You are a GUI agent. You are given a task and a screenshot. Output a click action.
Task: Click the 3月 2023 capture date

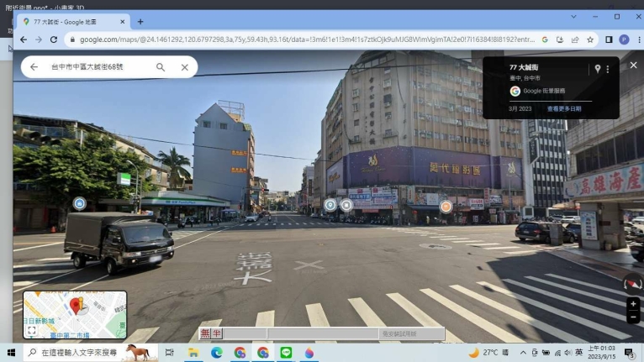(520, 108)
